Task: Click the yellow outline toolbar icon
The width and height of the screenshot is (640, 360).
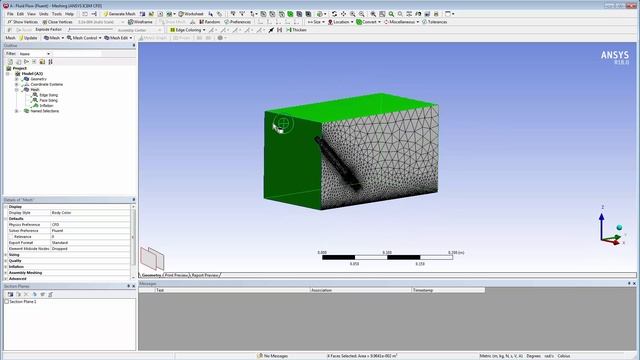Action: click(x=42, y=62)
